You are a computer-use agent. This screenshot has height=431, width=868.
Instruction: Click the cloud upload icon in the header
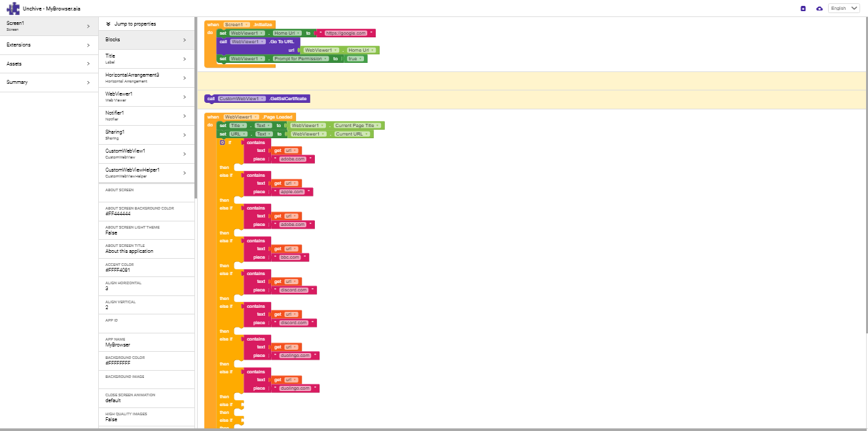pos(820,8)
